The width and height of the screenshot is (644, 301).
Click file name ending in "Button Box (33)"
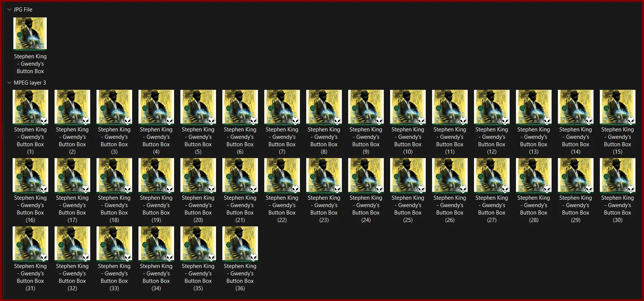[114, 277]
